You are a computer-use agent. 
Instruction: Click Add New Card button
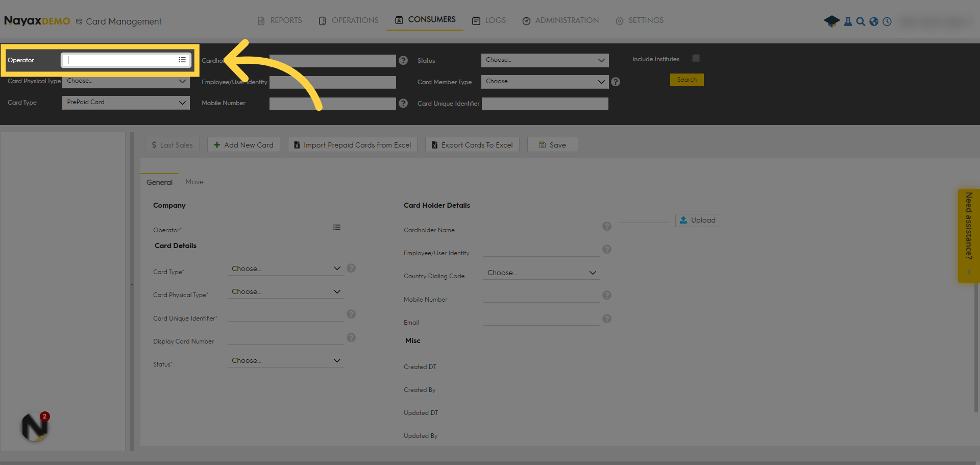tap(243, 145)
